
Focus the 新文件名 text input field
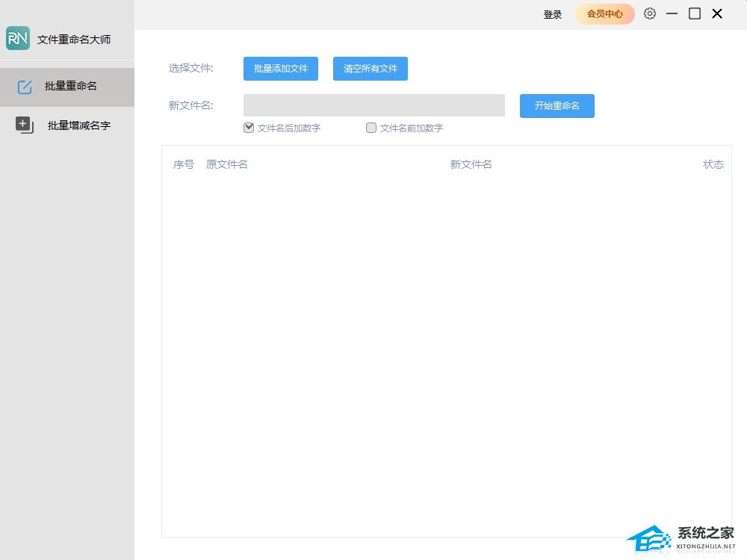(373, 105)
